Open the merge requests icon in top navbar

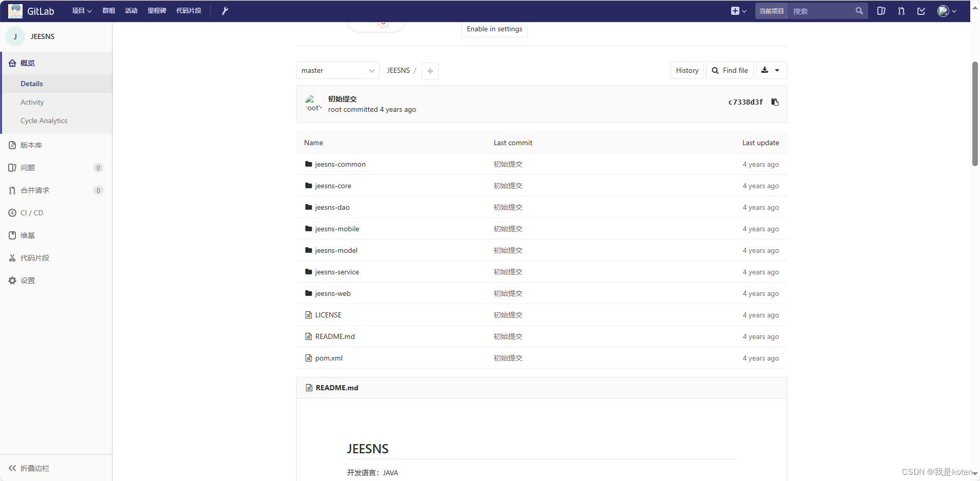point(901,11)
